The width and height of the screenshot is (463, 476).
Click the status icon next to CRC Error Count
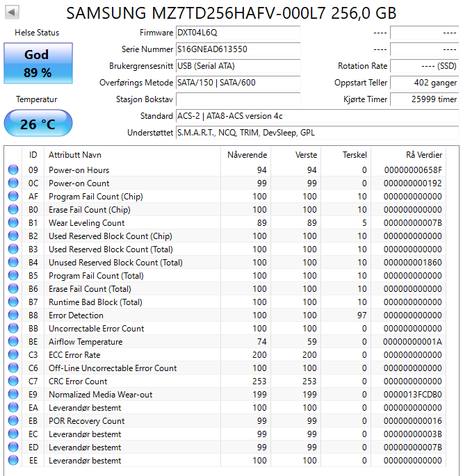click(x=13, y=381)
